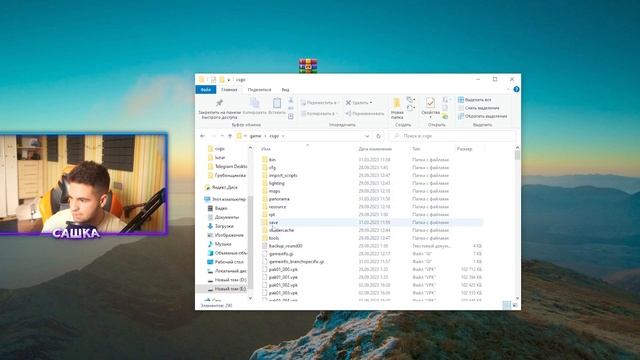Screen dimensions: 640x360
Task: Switch to the Поделиться ribbon tab
Action: pos(259,89)
